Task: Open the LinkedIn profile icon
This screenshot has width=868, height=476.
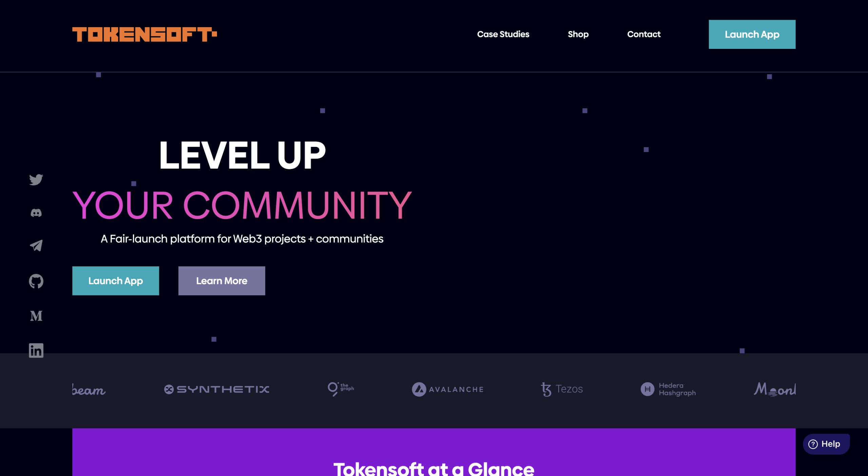Action: pos(37,350)
